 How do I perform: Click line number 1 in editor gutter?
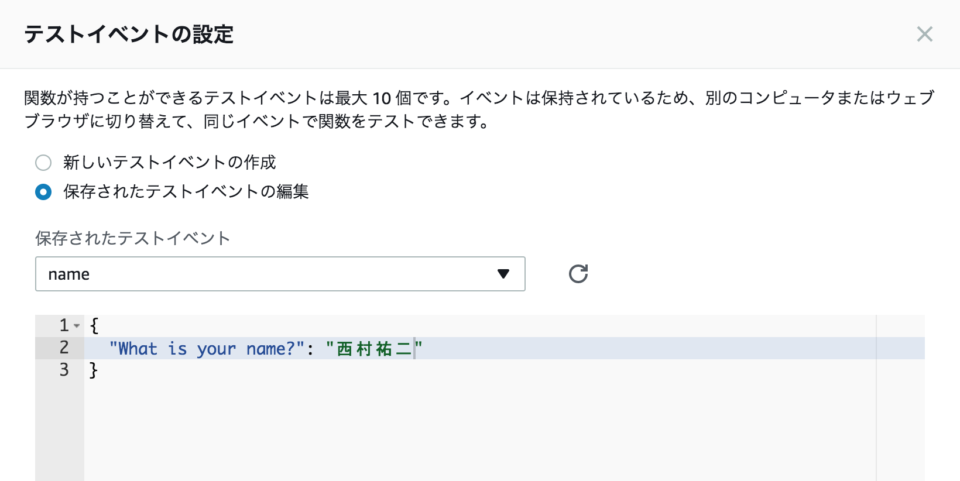64,325
